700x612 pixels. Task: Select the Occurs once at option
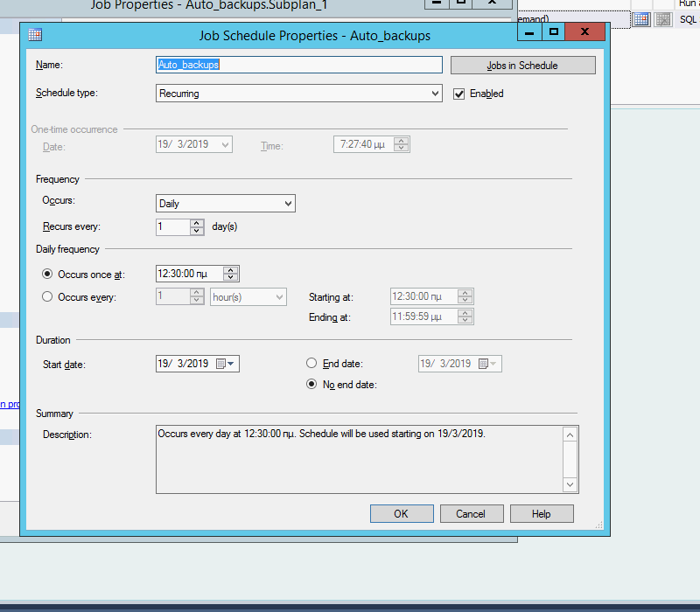pos(47,274)
